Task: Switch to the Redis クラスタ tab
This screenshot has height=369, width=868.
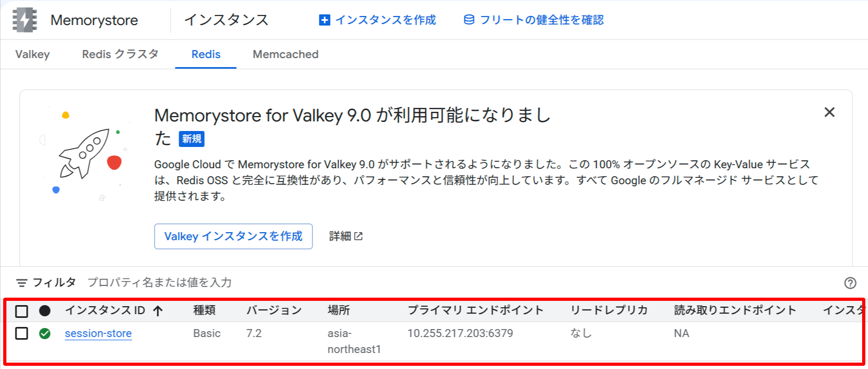Action: [x=120, y=54]
